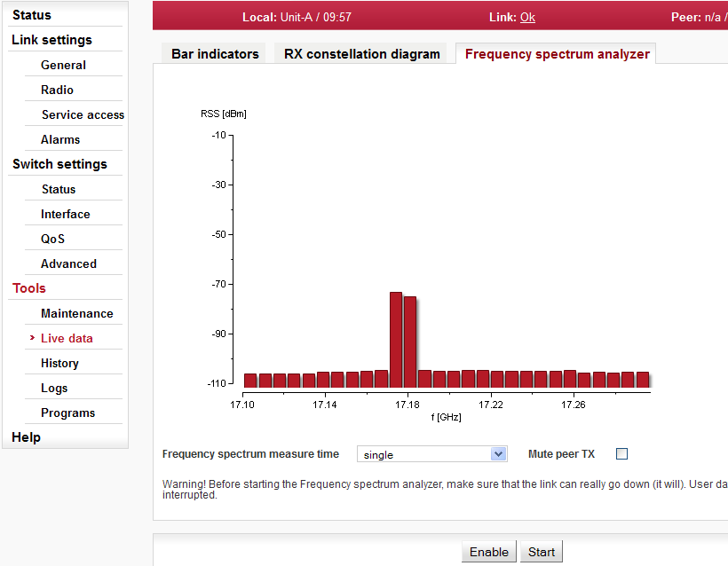Select the Frequency spectrum analyzer tab
This screenshot has width=728, height=566.
click(557, 54)
